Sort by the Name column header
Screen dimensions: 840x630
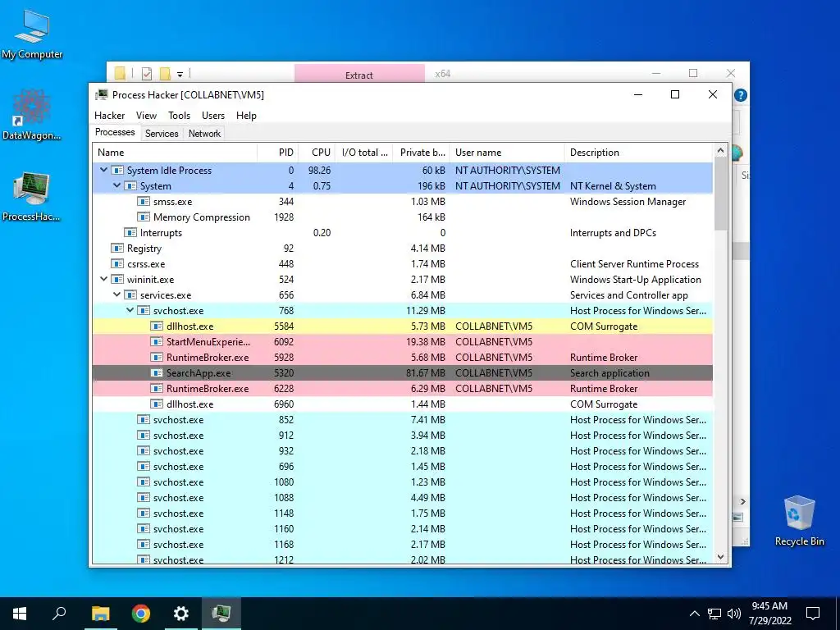click(x=175, y=152)
